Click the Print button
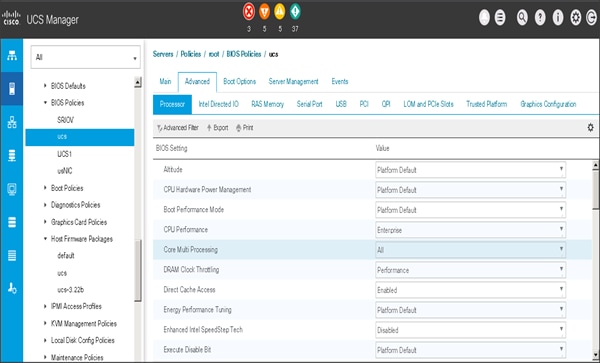Screen dimensions: 600x363 [245, 128]
